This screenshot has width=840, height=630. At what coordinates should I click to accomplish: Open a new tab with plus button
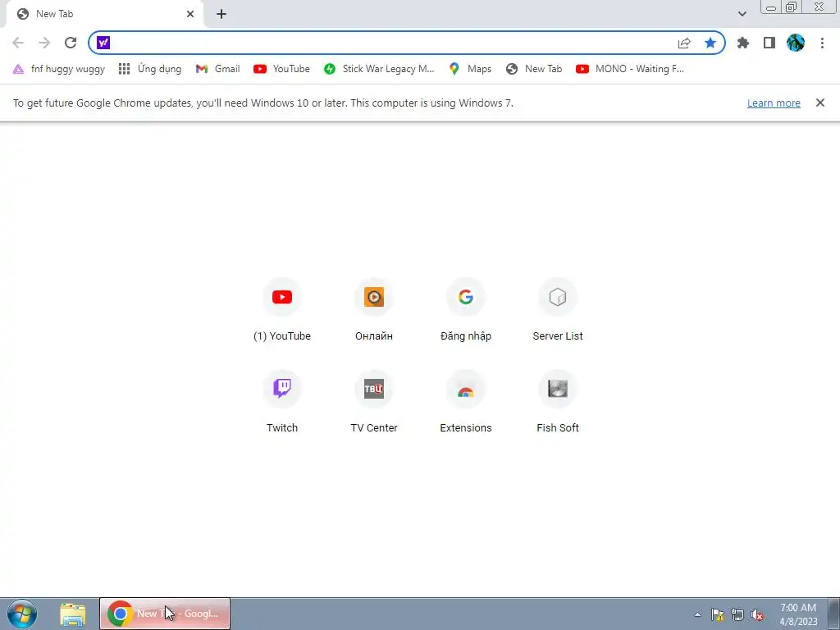pyautogui.click(x=221, y=14)
